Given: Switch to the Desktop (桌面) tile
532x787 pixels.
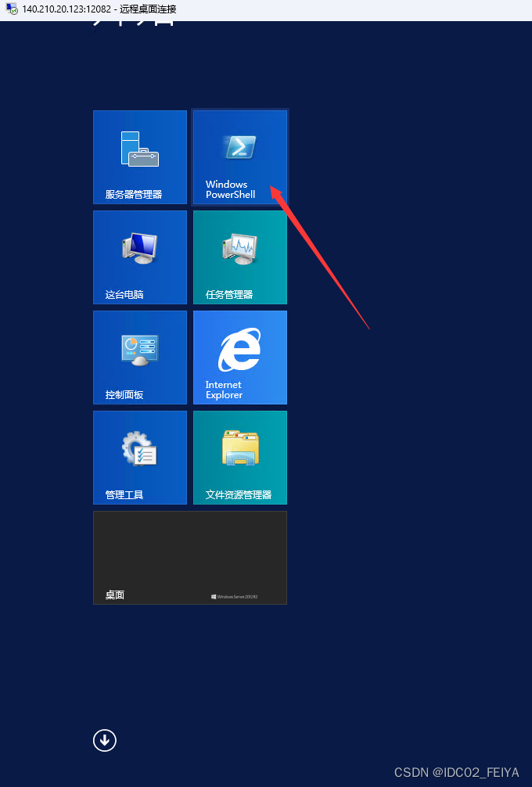Looking at the screenshot, I should 190,558.
